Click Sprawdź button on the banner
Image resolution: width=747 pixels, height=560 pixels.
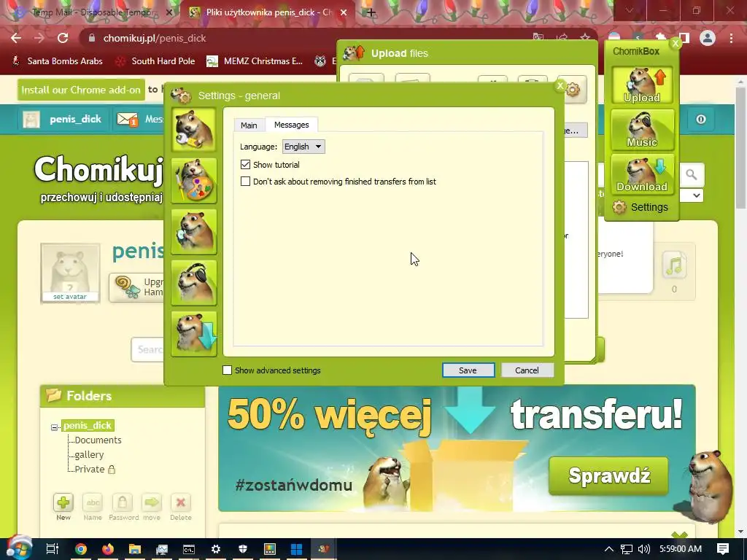[609, 475]
